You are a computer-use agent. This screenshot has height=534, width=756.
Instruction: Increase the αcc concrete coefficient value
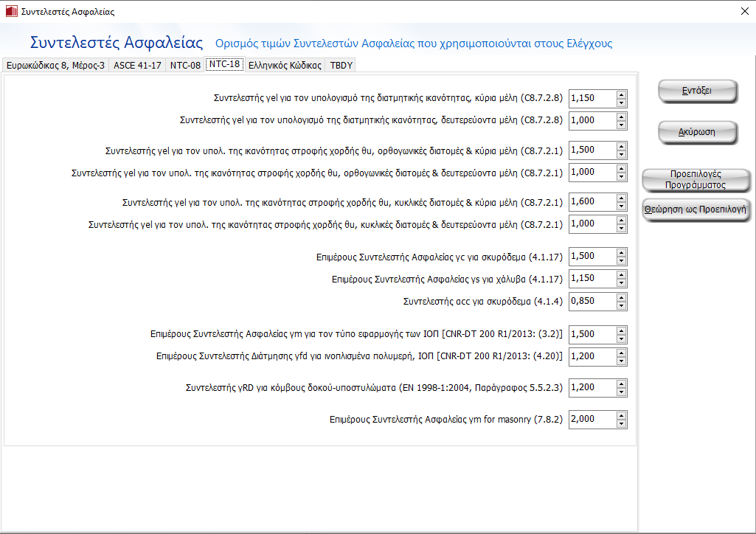coord(622,297)
